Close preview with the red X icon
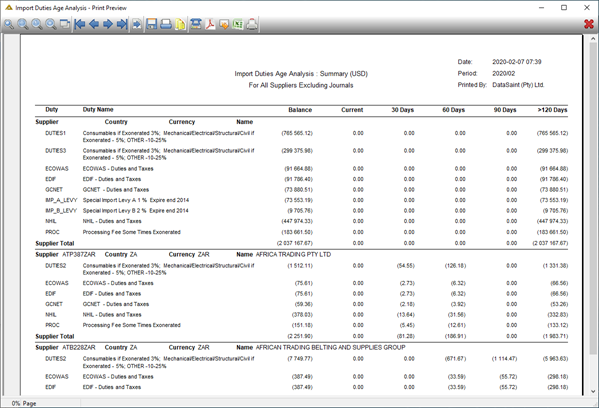Viewport: 599px width, 408px height. 589,24
